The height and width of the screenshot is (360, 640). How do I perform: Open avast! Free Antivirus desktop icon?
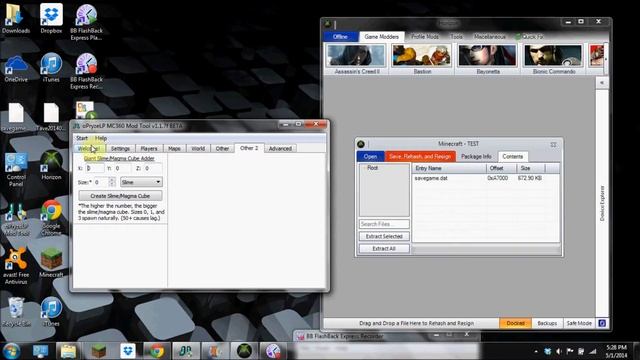16,266
